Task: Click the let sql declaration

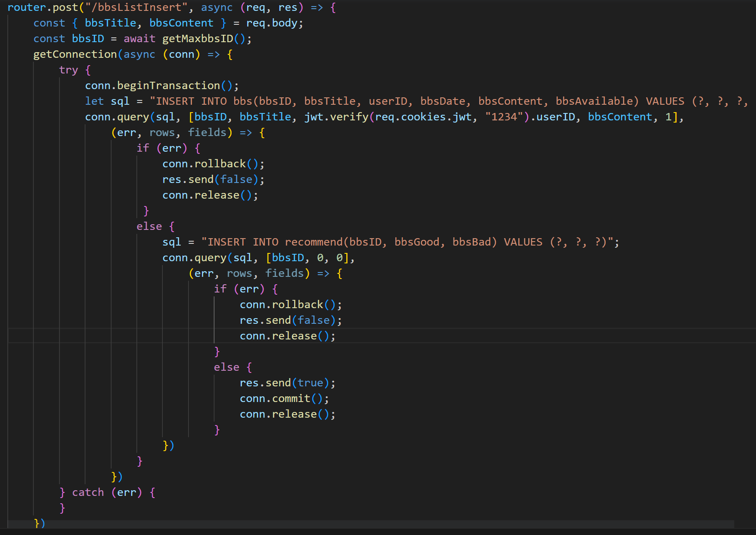Action: click(x=107, y=101)
